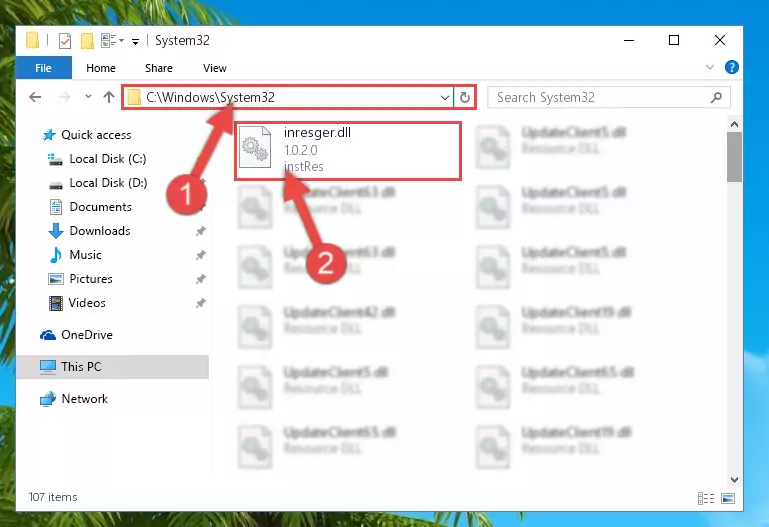Click the folder icon at title bar left
Image resolution: width=769 pixels, height=527 pixels.
coord(32,40)
